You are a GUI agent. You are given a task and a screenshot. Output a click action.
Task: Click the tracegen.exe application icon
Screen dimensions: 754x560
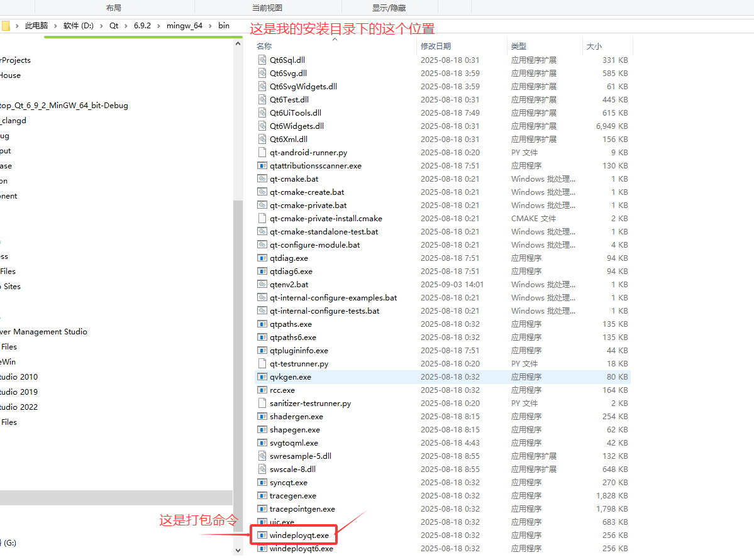pyautogui.click(x=262, y=496)
